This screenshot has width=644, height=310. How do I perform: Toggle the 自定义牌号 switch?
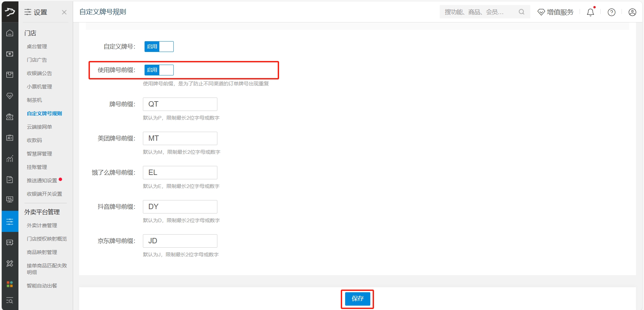pyautogui.click(x=159, y=47)
